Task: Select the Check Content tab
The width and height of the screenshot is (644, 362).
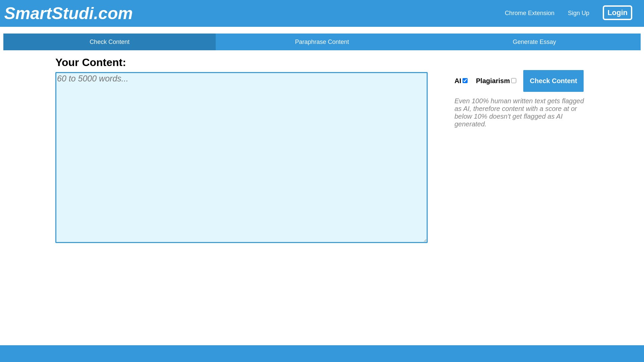Action: click(x=109, y=42)
